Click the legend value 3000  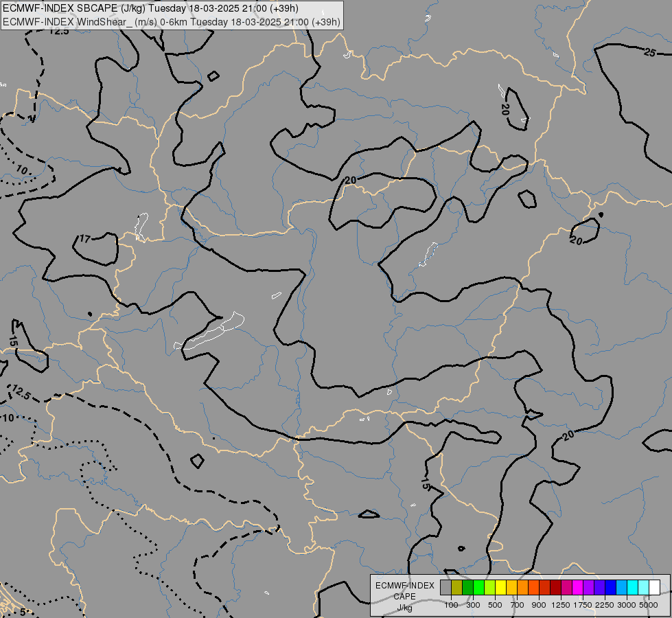[627, 605]
